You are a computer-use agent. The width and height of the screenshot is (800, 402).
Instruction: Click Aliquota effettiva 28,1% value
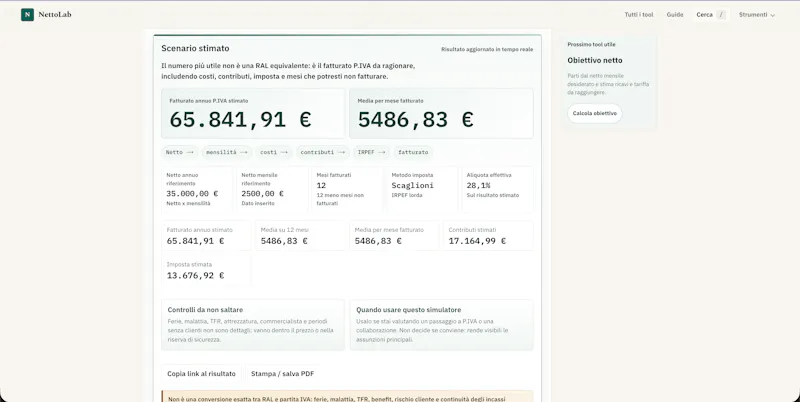[x=479, y=186]
